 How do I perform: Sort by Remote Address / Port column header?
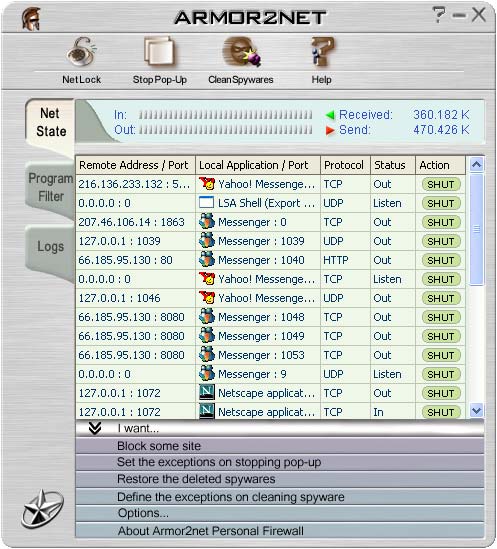[x=135, y=165]
